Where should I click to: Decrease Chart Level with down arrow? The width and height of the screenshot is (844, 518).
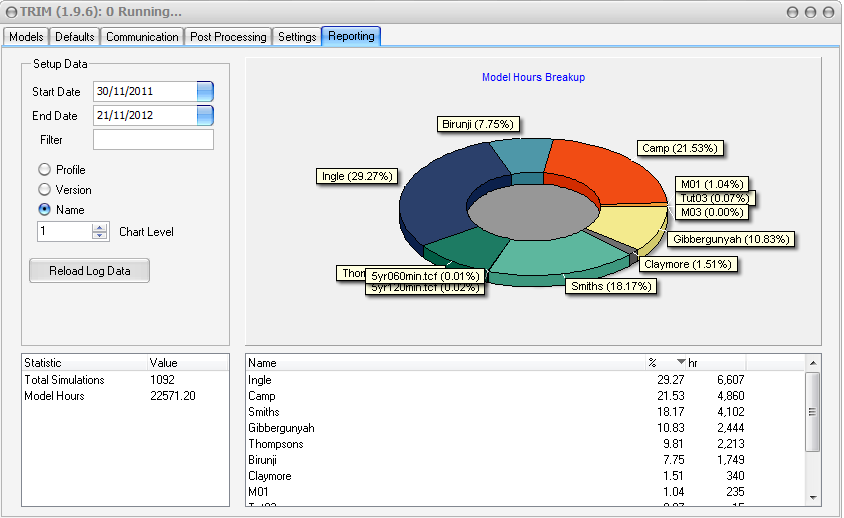tap(99, 236)
